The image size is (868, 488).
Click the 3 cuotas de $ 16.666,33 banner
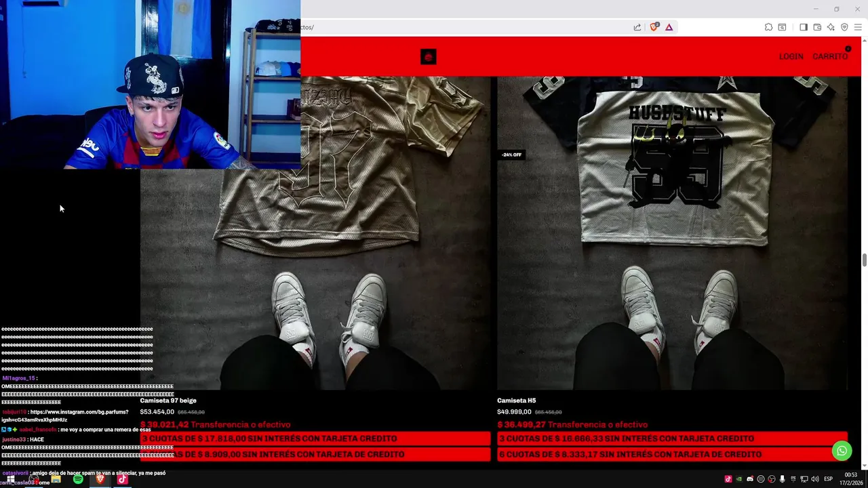pos(672,439)
